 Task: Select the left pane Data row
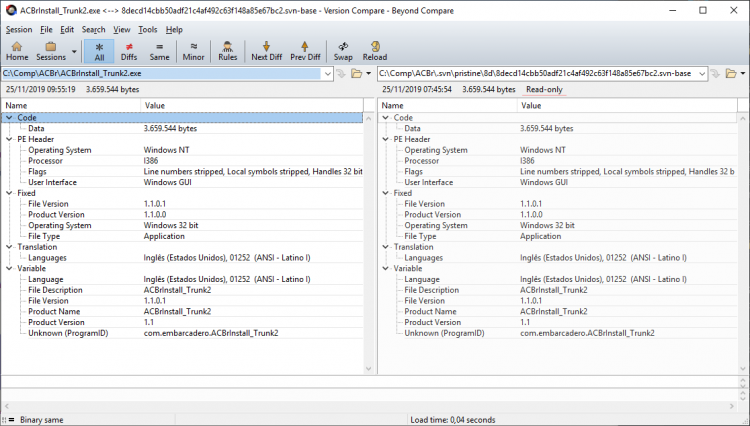182,129
